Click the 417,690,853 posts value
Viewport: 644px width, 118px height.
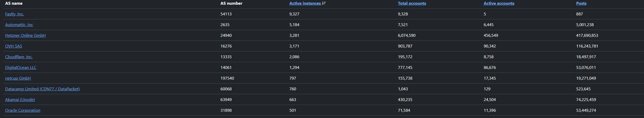pos(587,36)
